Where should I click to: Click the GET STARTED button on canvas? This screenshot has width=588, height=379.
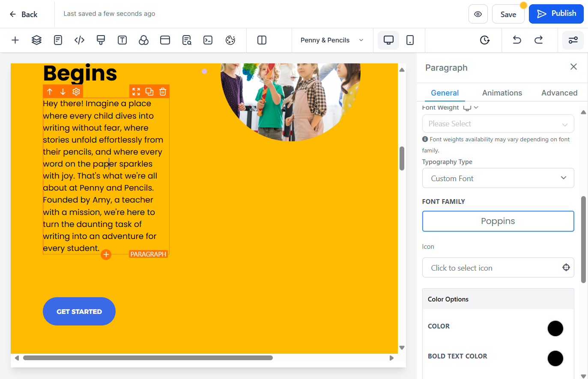(79, 311)
